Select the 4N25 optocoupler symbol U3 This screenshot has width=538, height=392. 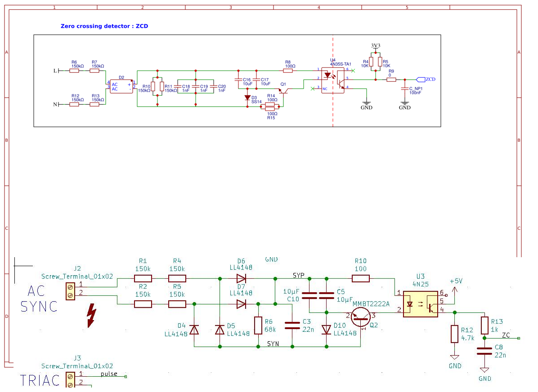pos(420,305)
